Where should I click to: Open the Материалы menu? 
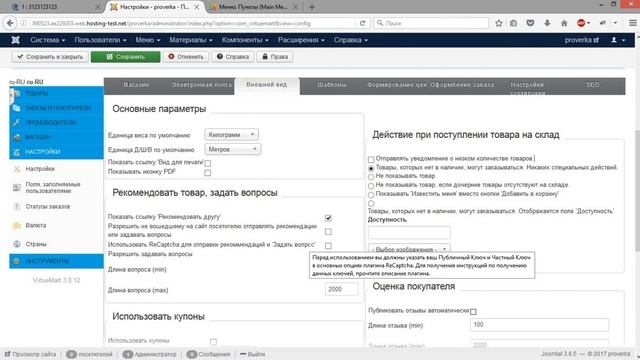191,40
